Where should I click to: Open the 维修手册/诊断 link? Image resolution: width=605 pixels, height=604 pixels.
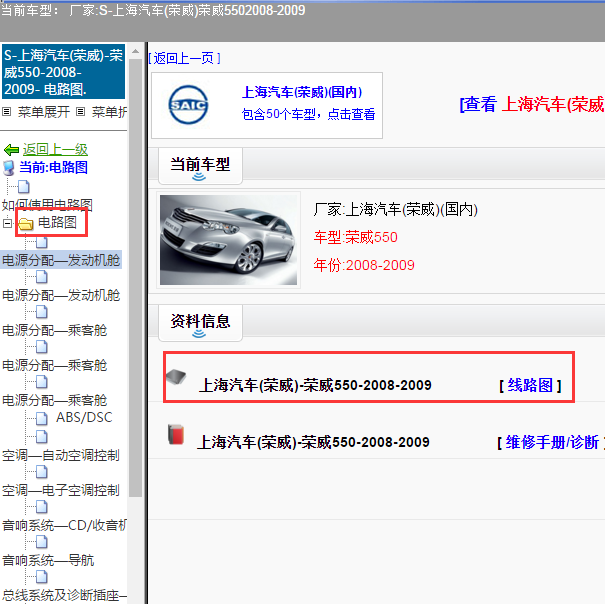click(x=552, y=442)
